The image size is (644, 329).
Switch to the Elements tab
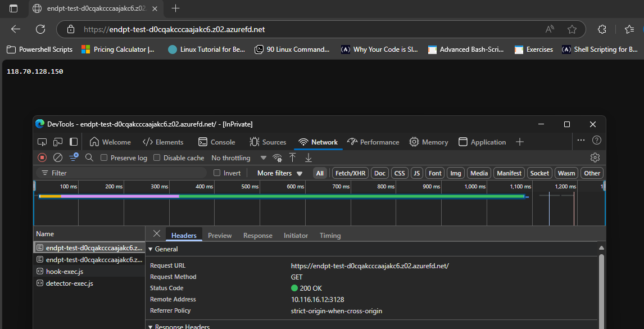163,142
